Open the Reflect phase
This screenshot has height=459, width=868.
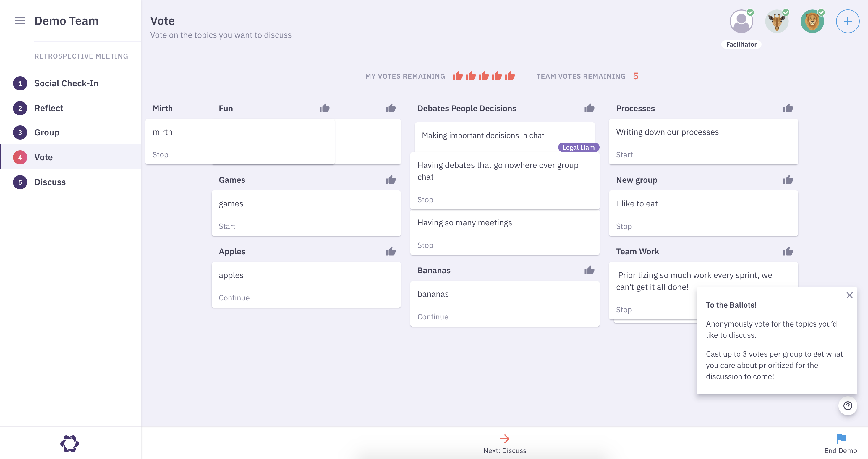[x=49, y=108]
